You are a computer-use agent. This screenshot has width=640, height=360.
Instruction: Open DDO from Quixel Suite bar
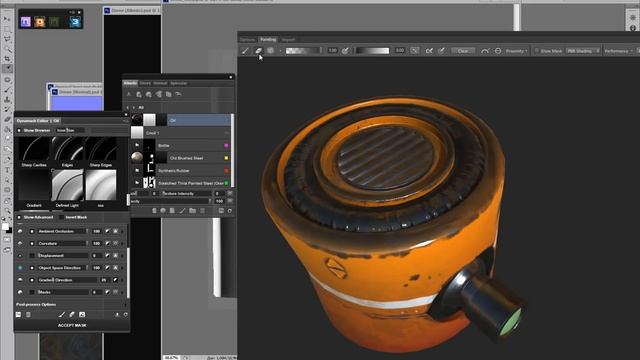(40, 22)
